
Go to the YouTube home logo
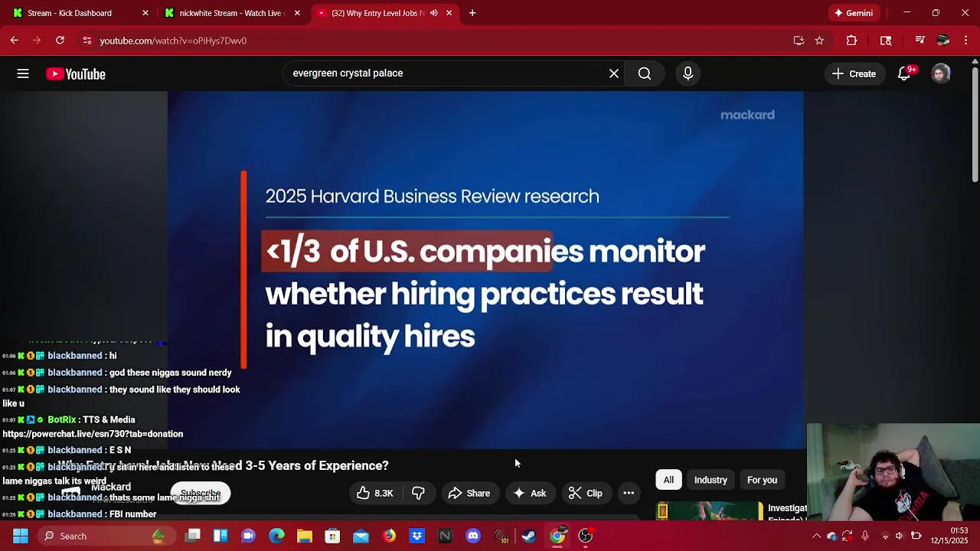tap(76, 74)
